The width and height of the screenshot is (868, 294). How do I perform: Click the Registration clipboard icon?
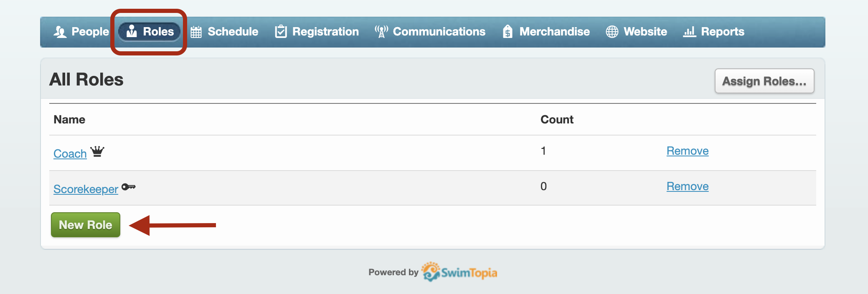pyautogui.click(x=281, y=31)
